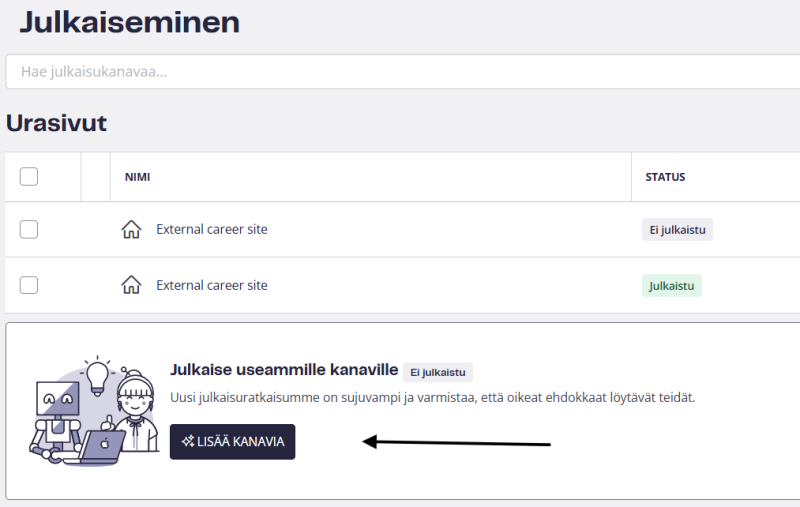Click the sparkle icon on Lisää kanavia
This screenshot has height=507, width=800.
[x=187, y=442]
